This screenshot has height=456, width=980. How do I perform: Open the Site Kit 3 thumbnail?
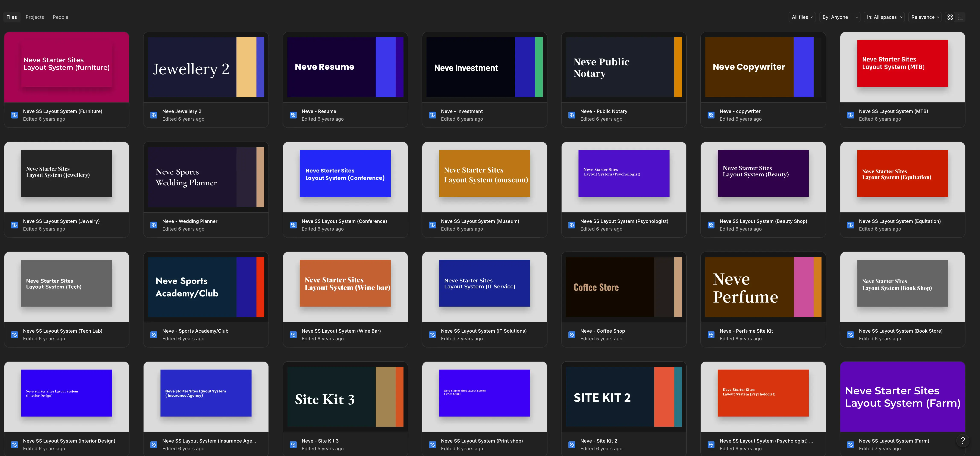345,397
